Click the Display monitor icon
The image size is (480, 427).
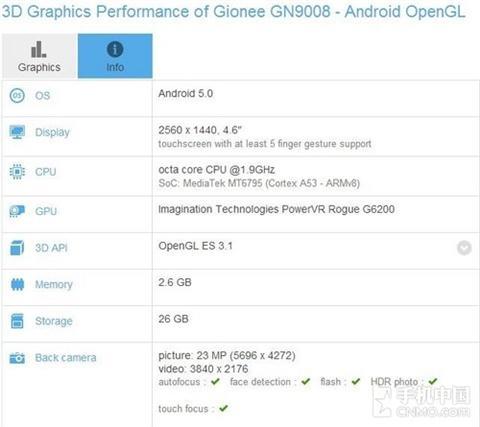(x=17, y=132)
